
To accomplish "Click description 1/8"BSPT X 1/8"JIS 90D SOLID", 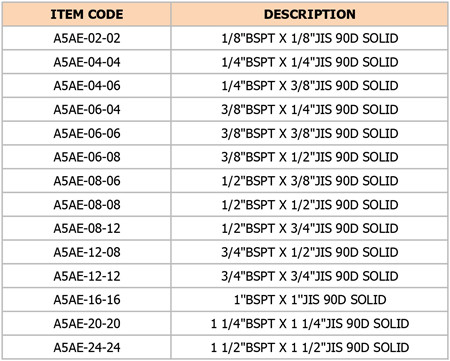I will coord(310,38).
